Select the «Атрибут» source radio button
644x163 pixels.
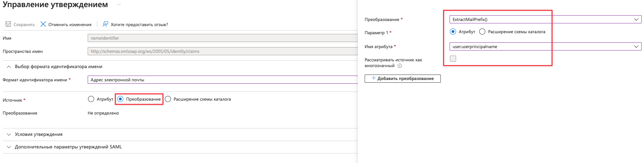point(91,99)
